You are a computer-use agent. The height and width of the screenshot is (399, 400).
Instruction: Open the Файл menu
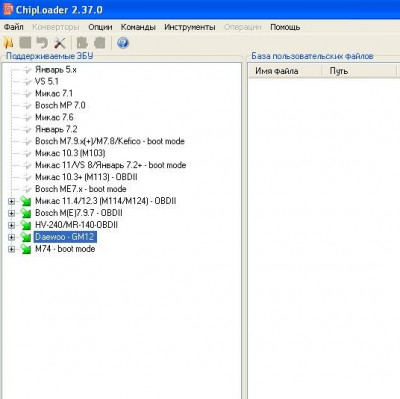pos(14,27)
